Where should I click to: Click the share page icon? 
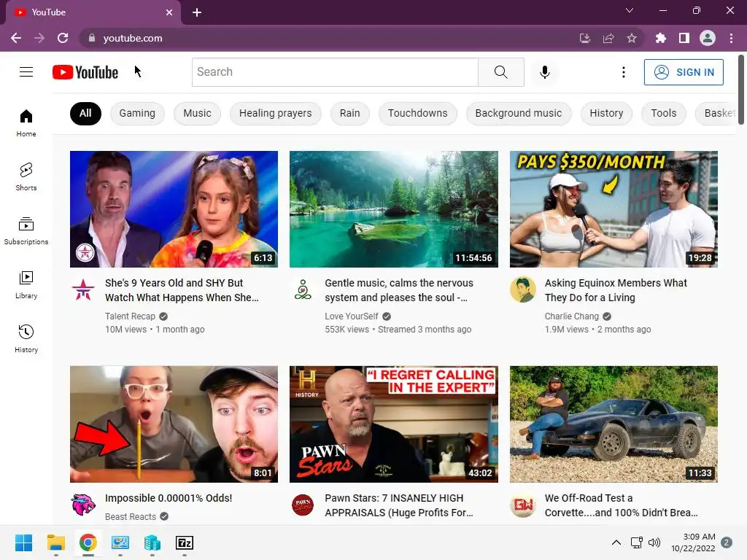point(608,38)
